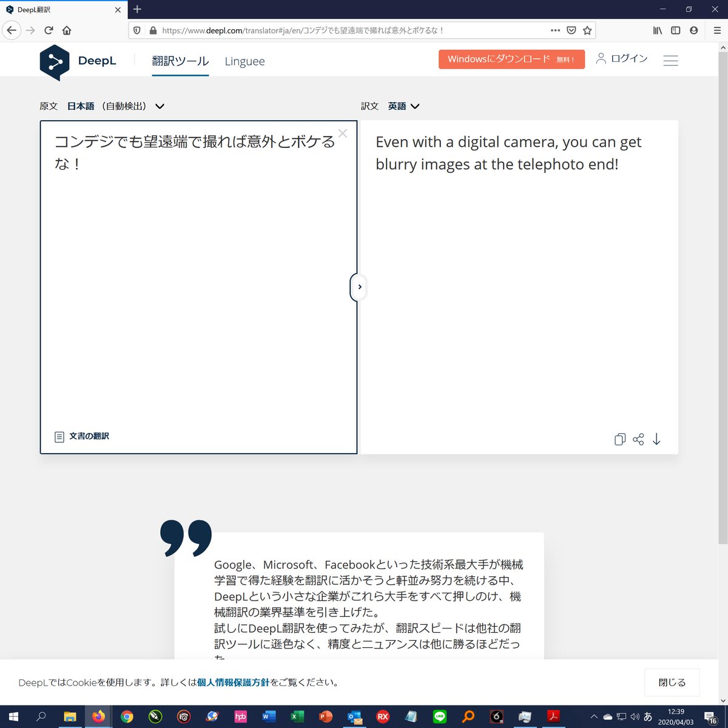Open Adobe Acrobat from taskbar
Viewport: 728px width, 728px height.
click(x=553, y=716)
